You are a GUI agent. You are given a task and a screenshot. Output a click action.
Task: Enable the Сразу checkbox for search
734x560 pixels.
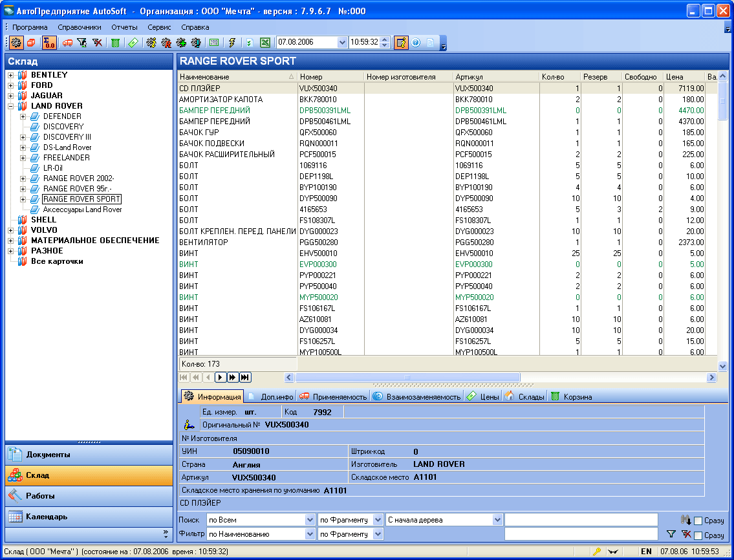coord(698,521)
